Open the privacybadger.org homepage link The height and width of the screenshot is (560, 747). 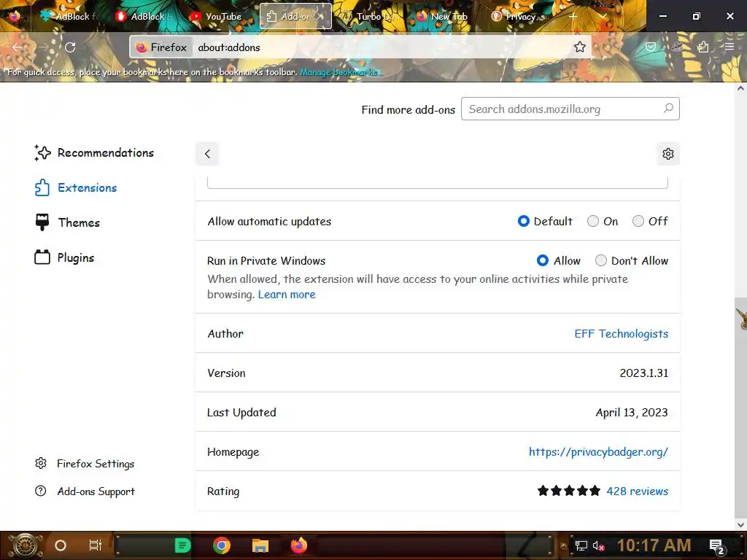pyautogui.click(x=598, y=451)
